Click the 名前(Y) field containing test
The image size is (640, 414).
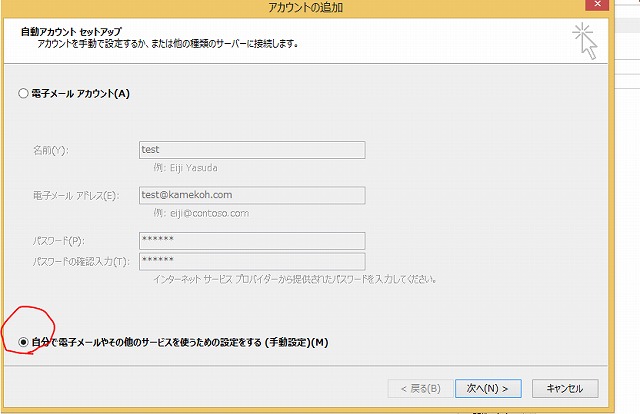(x=252, y=150)
